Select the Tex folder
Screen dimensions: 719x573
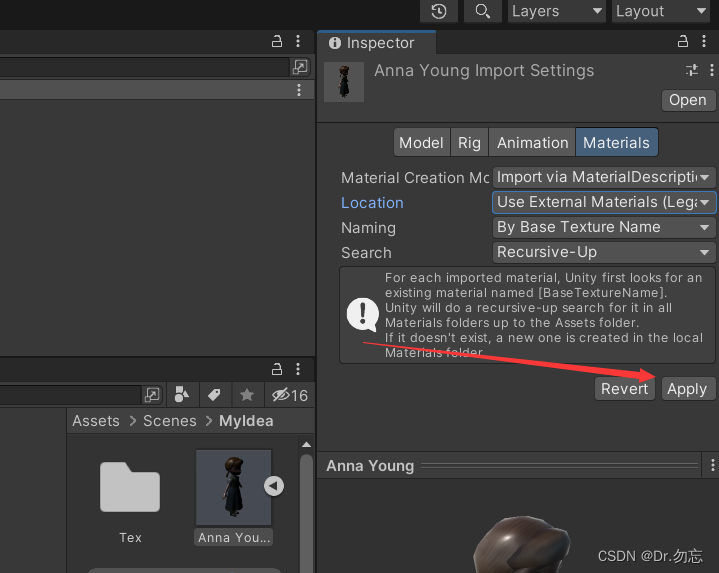(130, 487)
